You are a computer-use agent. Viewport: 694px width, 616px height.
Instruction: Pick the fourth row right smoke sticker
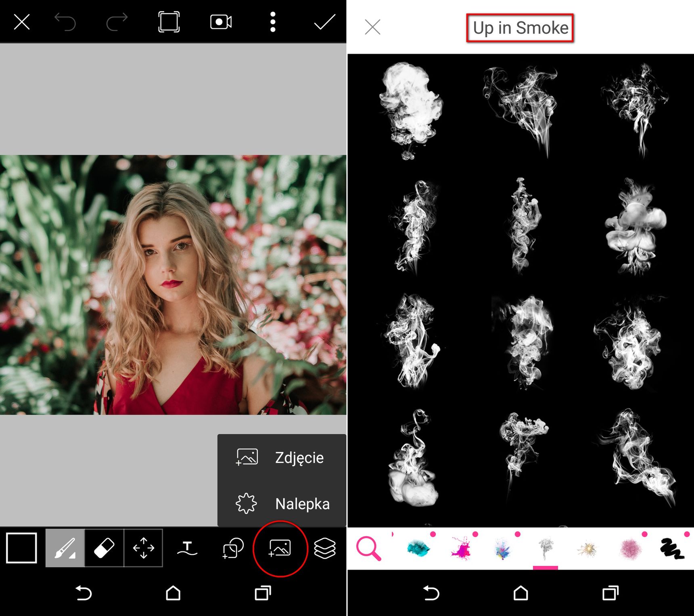[x=637, y=458]
